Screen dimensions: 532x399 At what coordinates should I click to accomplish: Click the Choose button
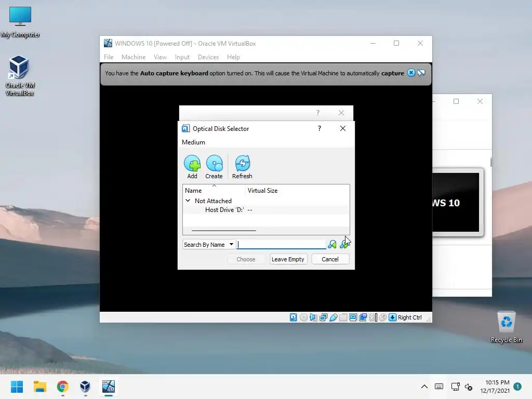click(x=246, y=259)
